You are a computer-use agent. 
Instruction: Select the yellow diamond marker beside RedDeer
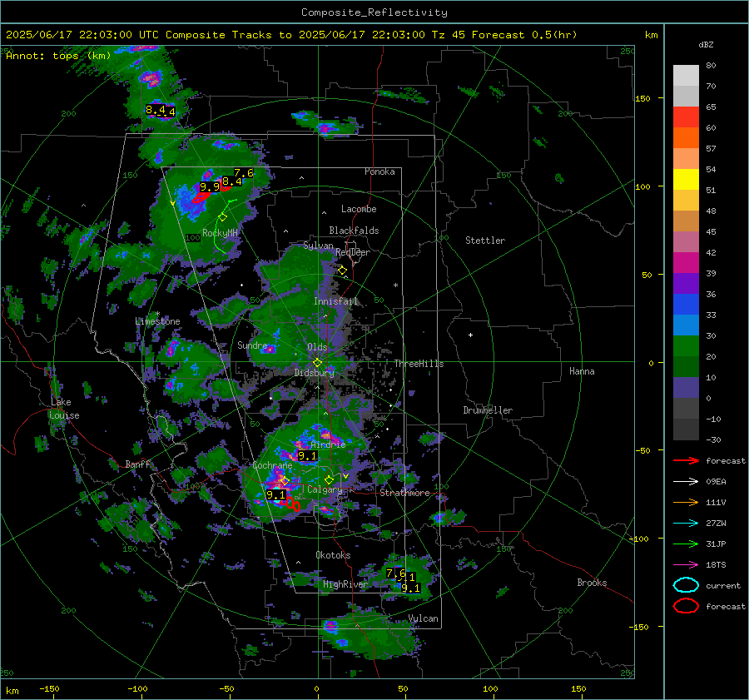click(x=343, y=271)
